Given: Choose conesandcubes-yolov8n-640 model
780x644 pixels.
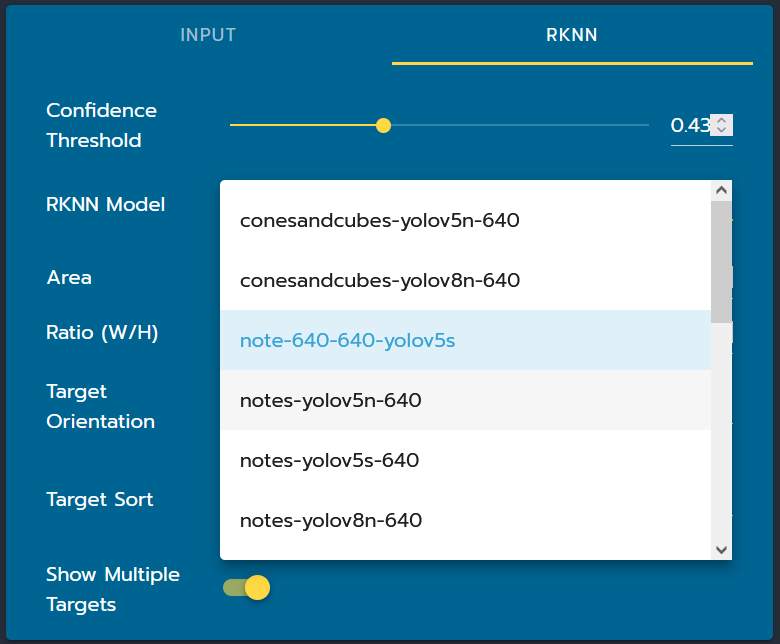Looking at the screenshot, I should tap(466, 280).
